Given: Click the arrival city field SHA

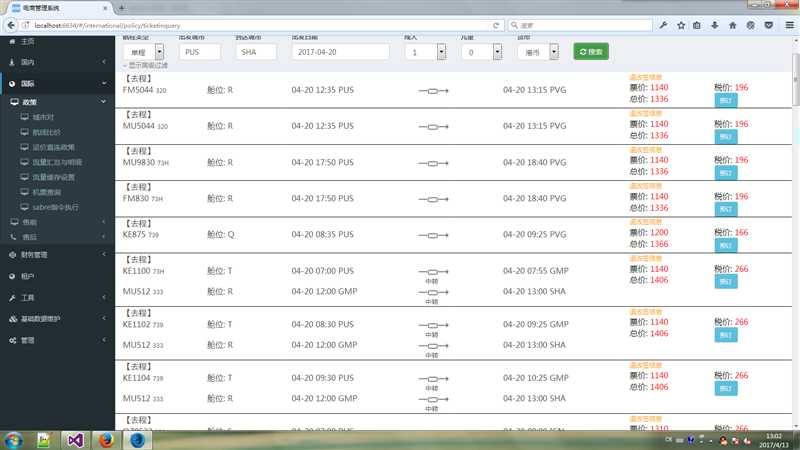Looking at the screenshot, I should tap(256, 52).
